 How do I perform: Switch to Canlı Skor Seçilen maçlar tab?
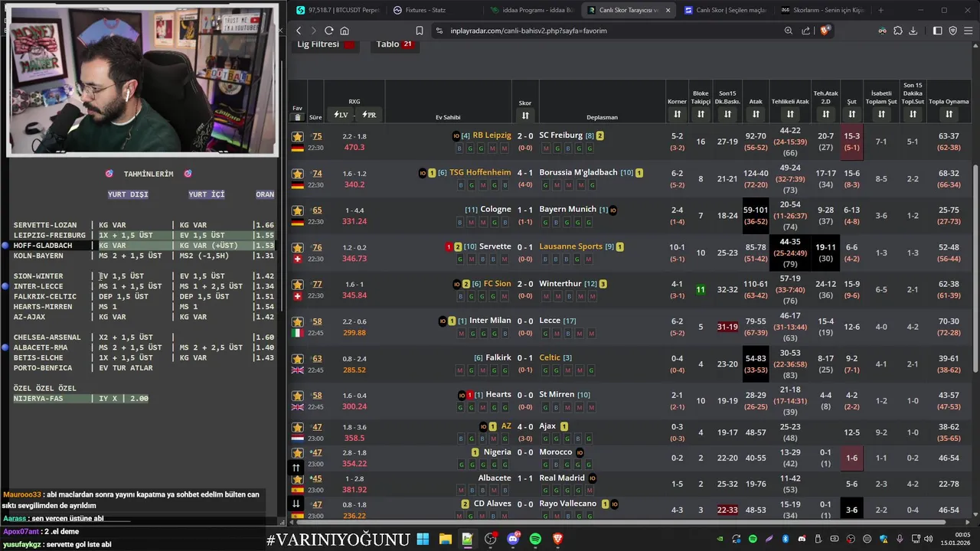pos(727,10)
